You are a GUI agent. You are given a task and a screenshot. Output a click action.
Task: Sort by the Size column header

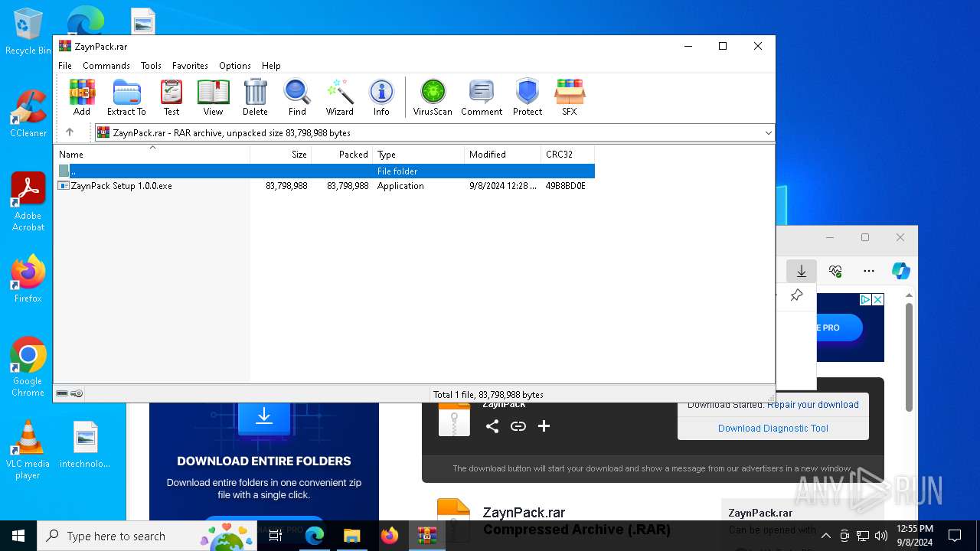[x=281, y=154]
